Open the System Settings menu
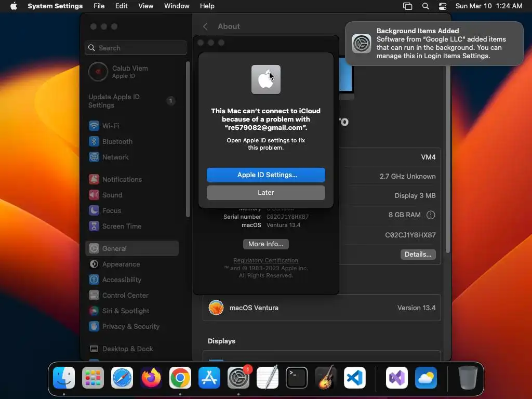532x399 pixels. (55, 6)
